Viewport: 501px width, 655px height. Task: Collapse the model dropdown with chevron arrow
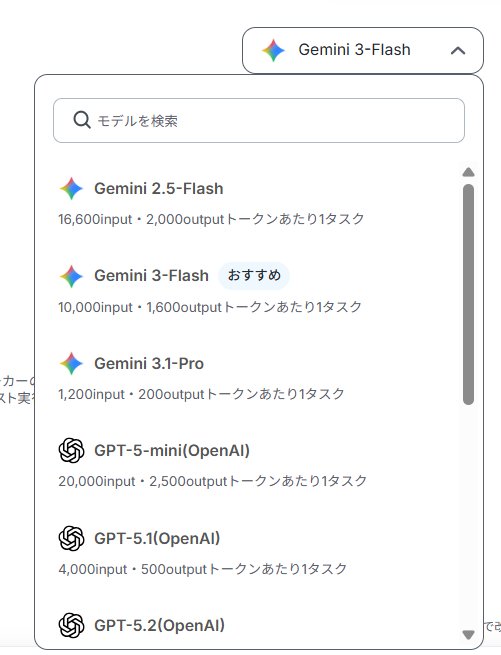(x=458, y=51)
